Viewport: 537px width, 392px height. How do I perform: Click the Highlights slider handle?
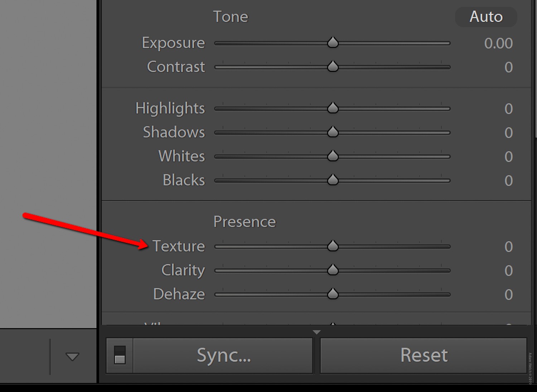(333, 108)
